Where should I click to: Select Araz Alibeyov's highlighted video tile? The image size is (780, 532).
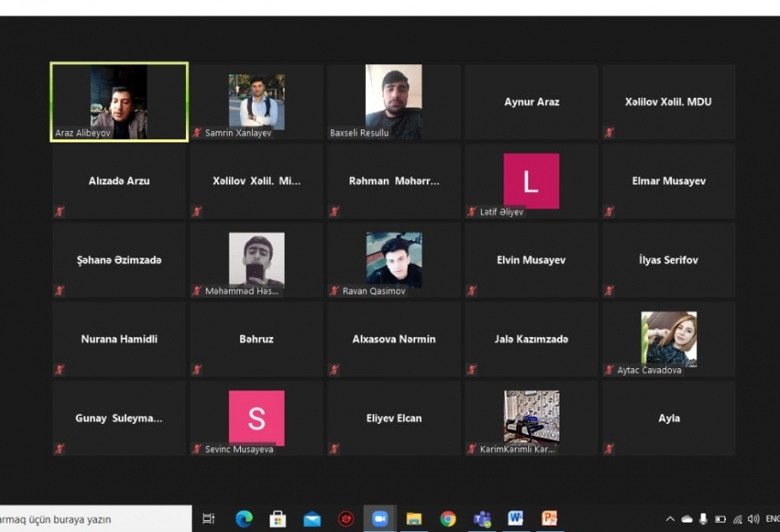click(x=119, y=102)
